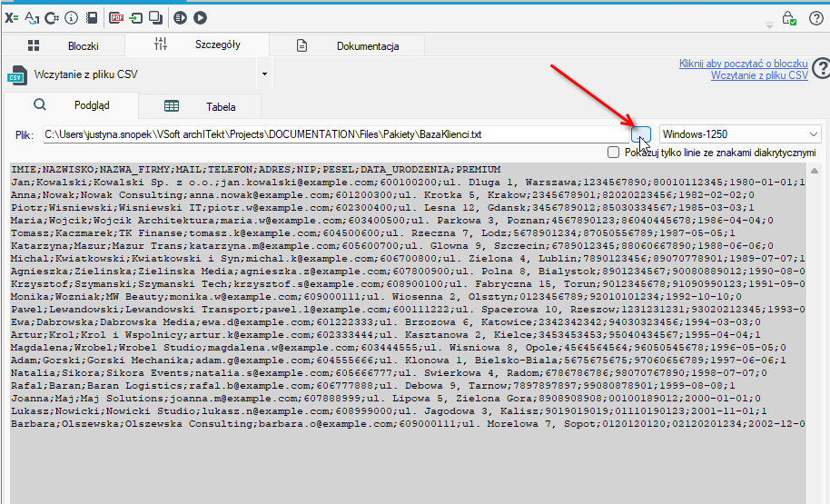The height and width of the screenshot is (504, 830).
Task: Click the large block help question mark
Action: (x=821, y=68)
